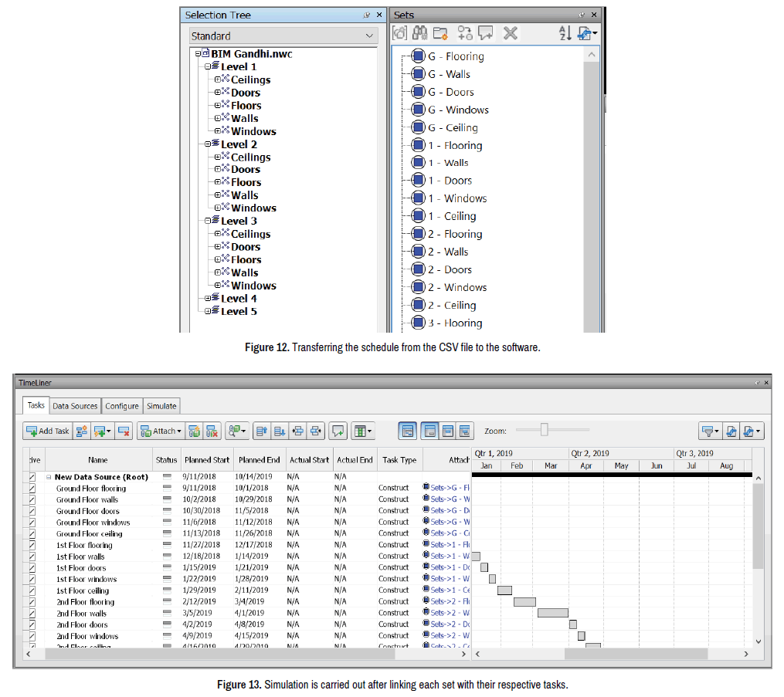This screenshot has height=697, width=784.
Task: Click the Add Task button
Action: click(48, 431)
